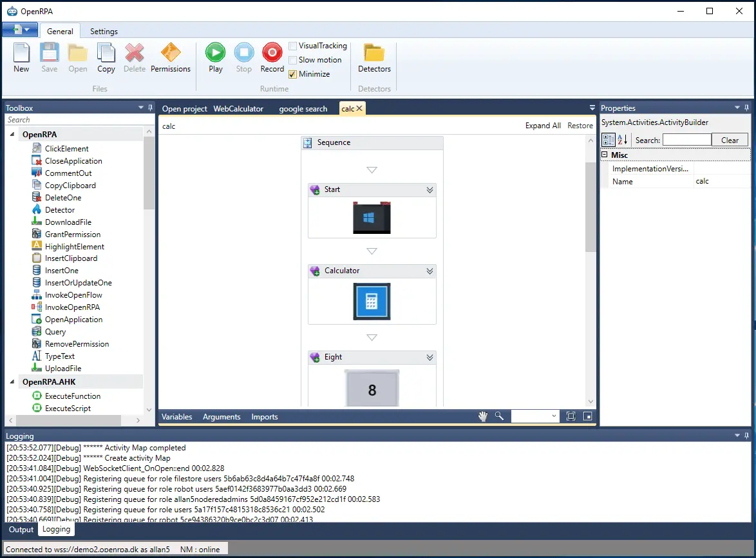The image size is (756, 558).
Task: Choose the OpenApplication activity
Action: (73, 319)
